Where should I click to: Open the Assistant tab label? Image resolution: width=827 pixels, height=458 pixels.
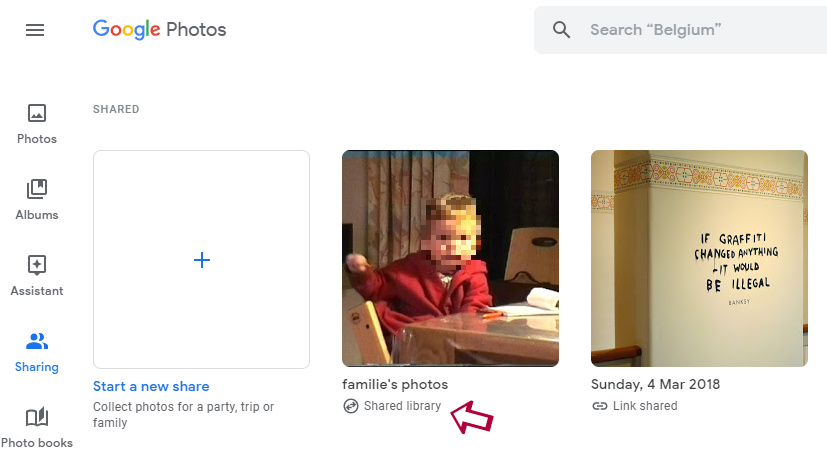tap(37, 291)
